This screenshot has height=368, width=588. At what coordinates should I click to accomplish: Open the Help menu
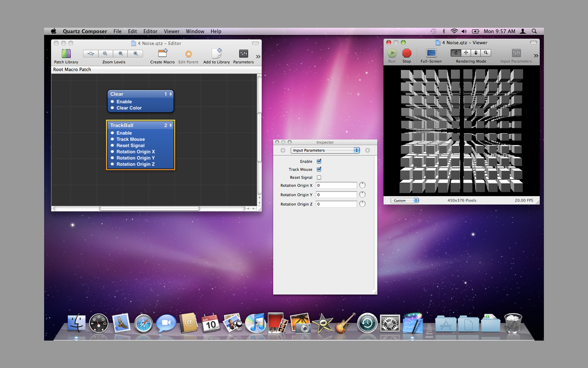pyautogui.click(x=216, y=31)
